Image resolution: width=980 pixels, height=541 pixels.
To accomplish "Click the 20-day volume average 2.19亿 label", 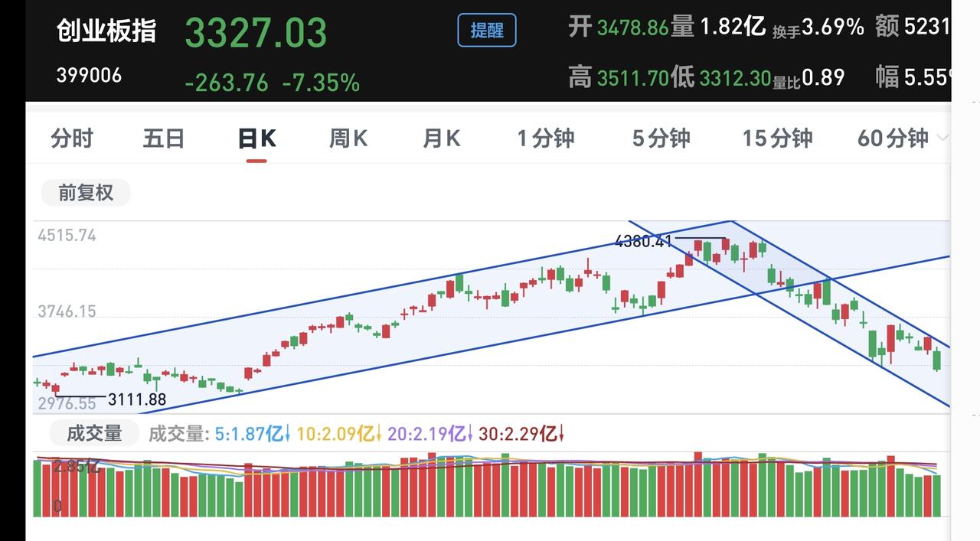I will coord(430,435).
